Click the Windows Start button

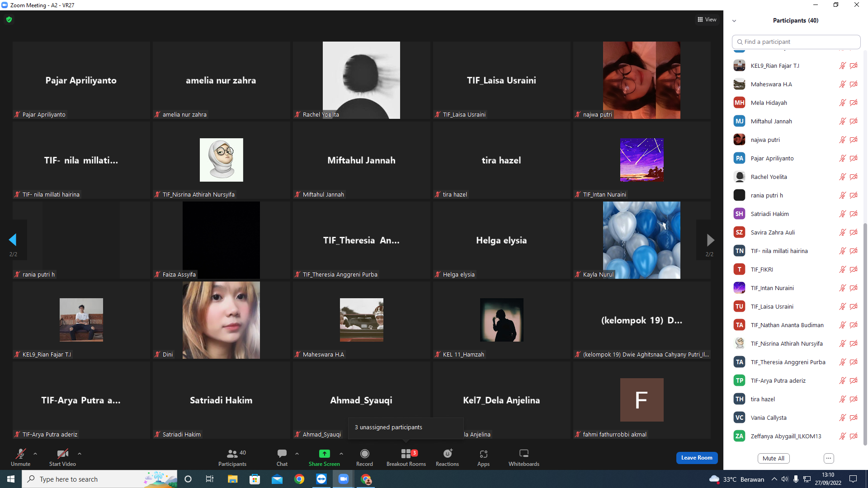11,479
